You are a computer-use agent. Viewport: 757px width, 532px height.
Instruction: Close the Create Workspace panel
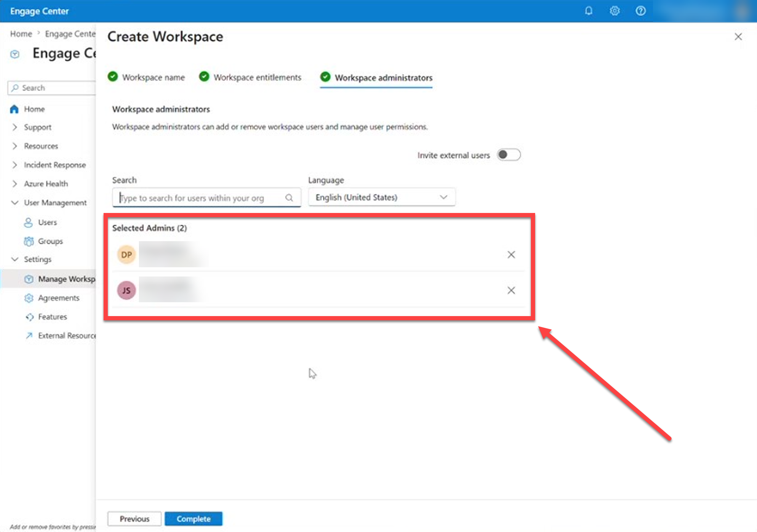point(738,37)
